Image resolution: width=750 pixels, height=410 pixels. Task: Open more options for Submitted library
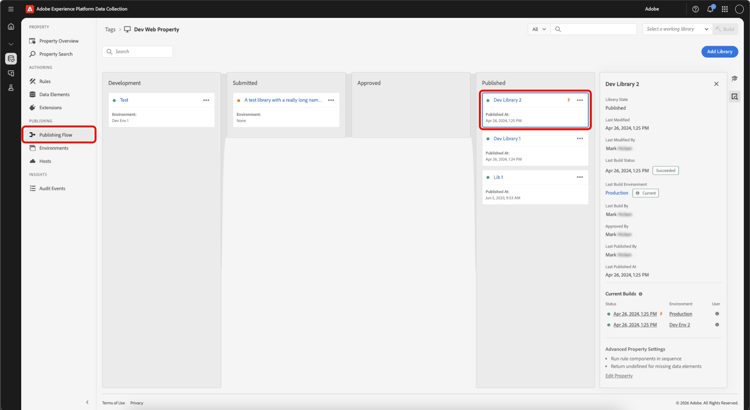point(331,100)
